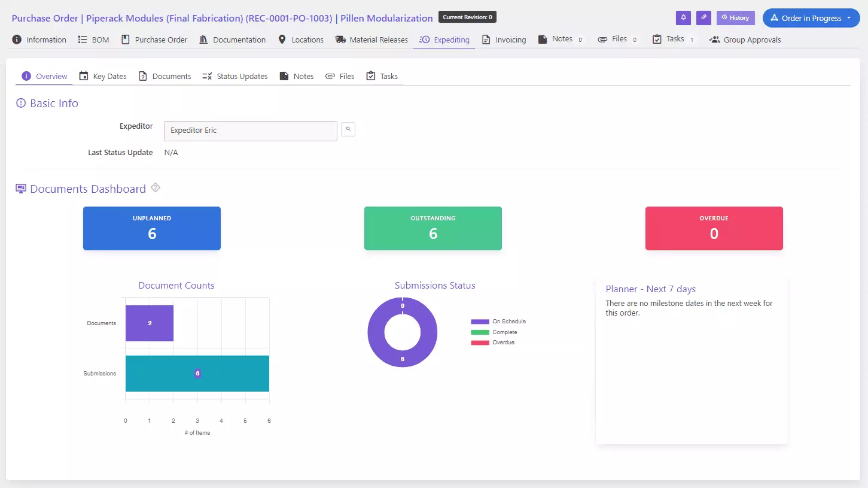Click the Outstanding 6 card

click(433, 228)
